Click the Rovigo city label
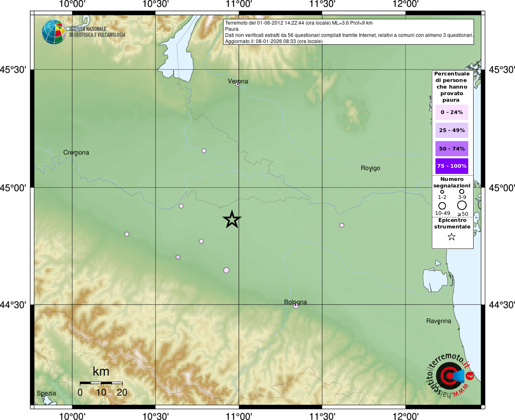 tap(370, 168)
